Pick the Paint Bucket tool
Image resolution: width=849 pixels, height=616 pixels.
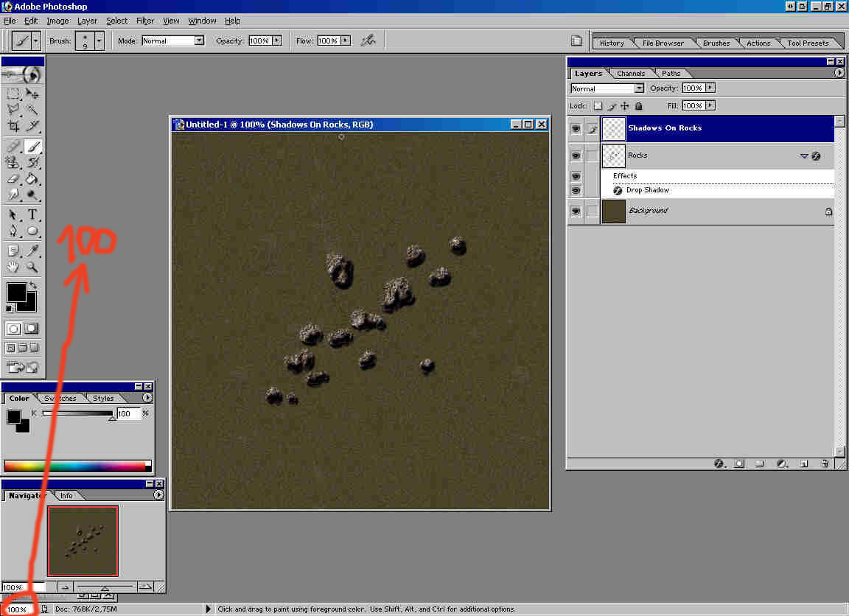tap(32, 178)
